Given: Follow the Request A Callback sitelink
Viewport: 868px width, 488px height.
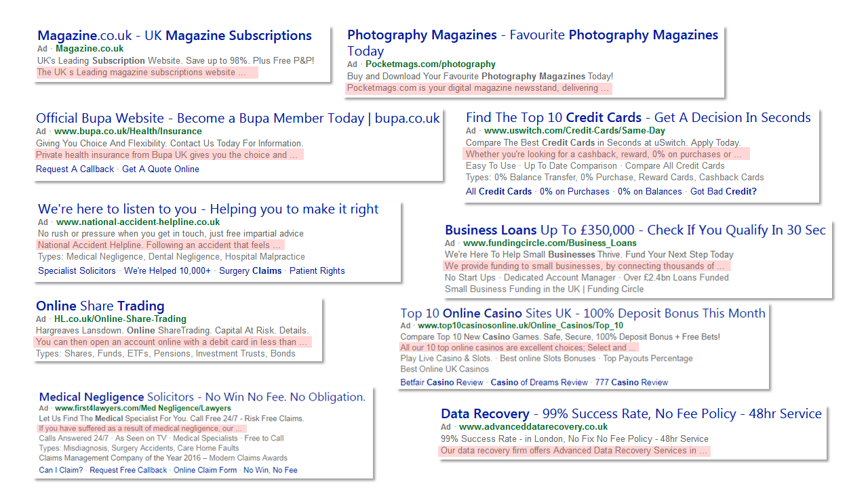Looking at the screenshot, I should tap(75, 169).
